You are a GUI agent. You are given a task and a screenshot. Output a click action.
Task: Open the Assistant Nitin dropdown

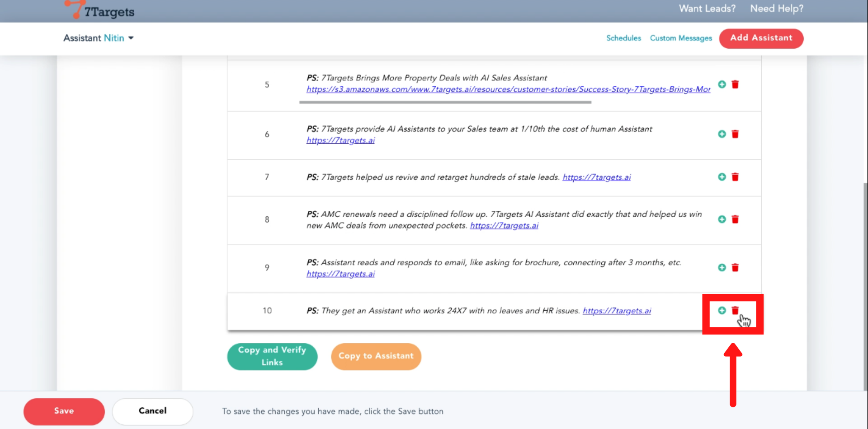point(99,38)
